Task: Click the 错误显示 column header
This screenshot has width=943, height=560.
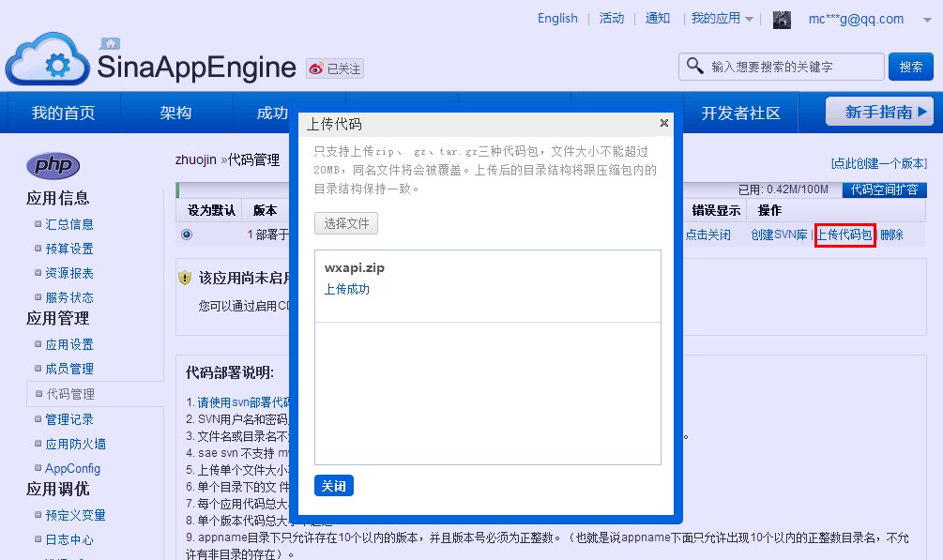Action: coord(716,210)
